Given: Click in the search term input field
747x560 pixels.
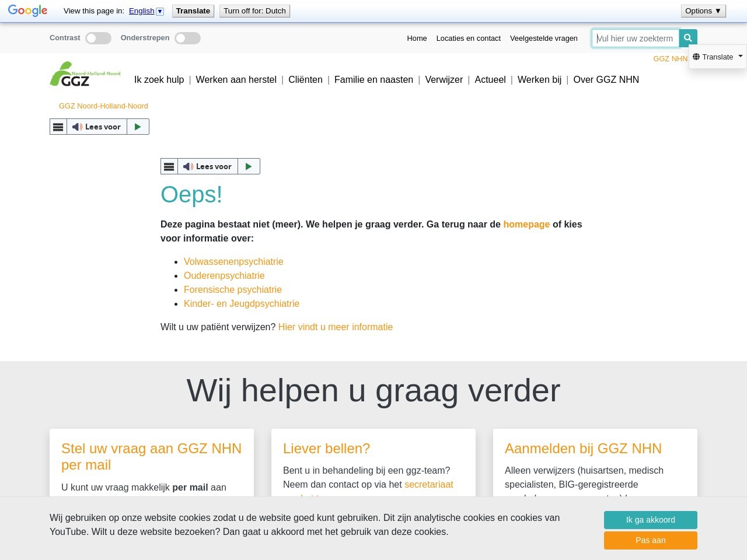Looking at the screenshot, I should tap(635, 38).
